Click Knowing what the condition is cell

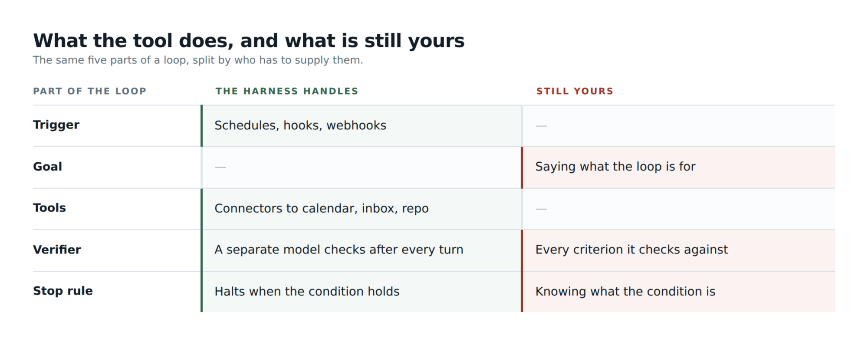pos(679,292)
